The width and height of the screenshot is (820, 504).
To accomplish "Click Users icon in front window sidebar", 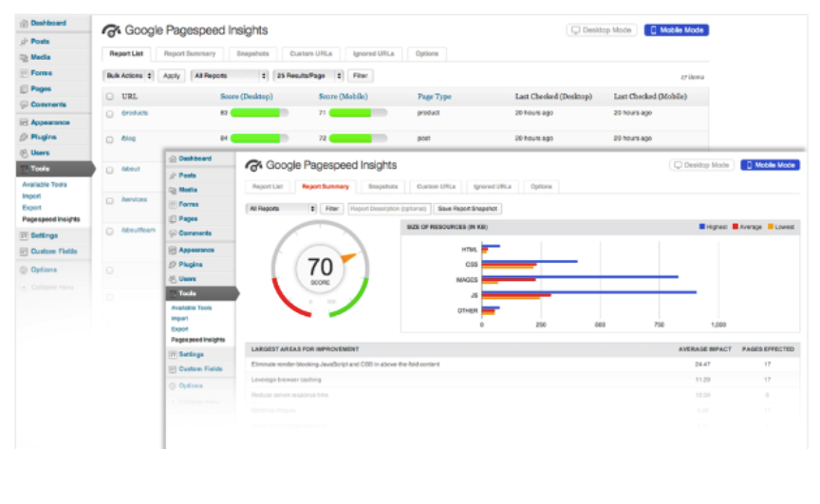I will [173, 279].
